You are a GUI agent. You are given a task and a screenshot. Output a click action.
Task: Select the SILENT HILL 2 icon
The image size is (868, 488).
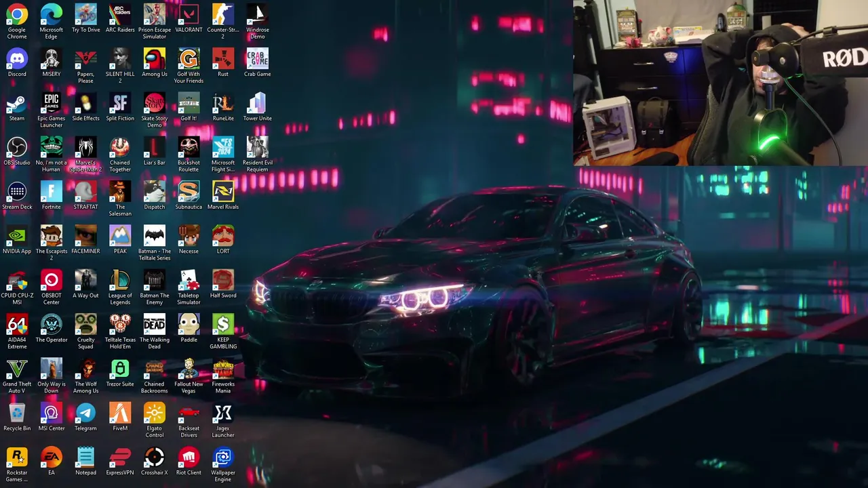[120, 58]
